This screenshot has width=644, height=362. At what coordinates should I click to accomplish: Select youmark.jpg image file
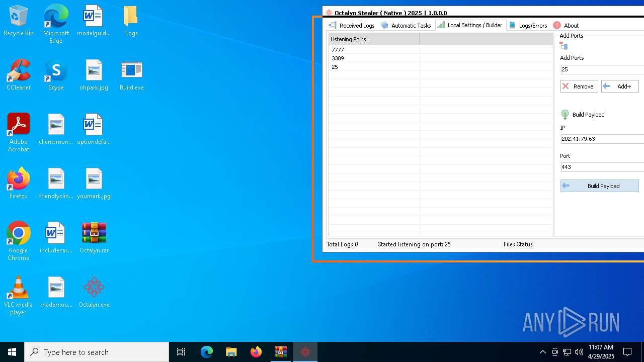[94, 184]
